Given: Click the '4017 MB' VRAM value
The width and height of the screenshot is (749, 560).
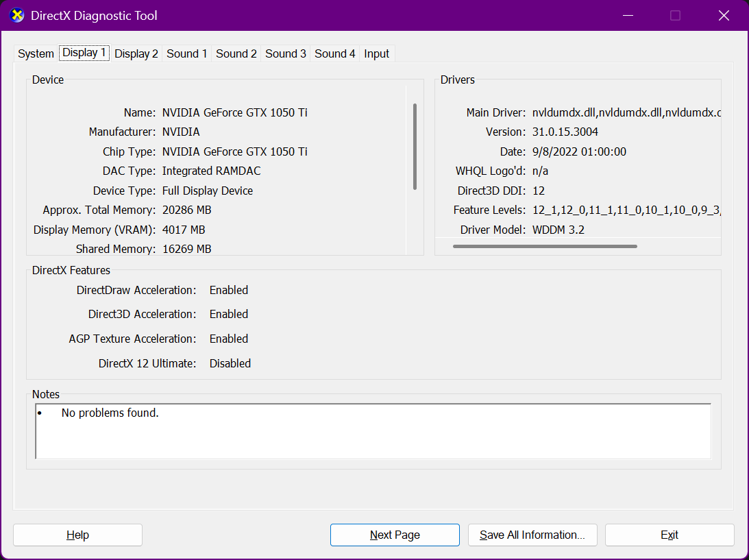Looking at the screenshot, I should tap(184, 230).
